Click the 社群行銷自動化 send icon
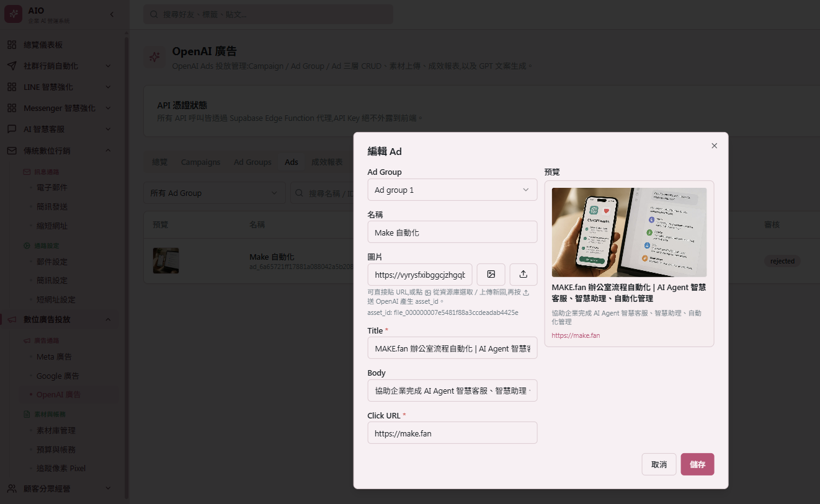Viewport: 820px width, 504px height. pyautogui.click(x=12, y=66)
